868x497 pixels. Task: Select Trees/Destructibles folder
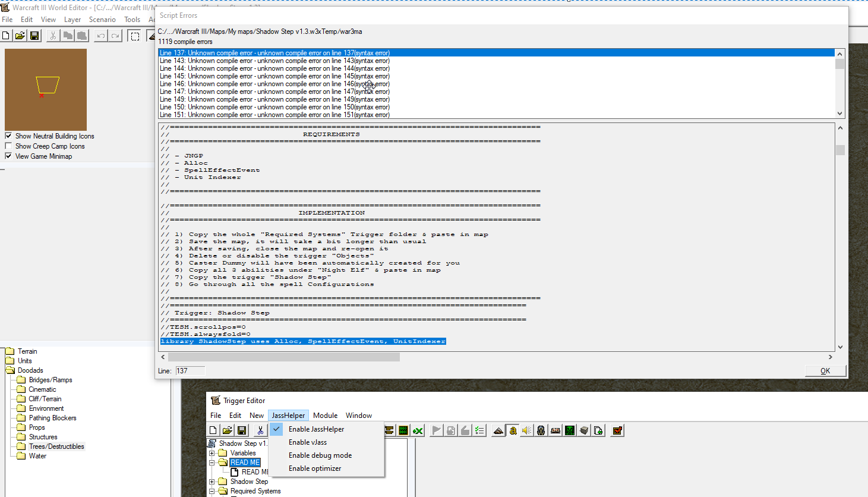pos(56,446)
